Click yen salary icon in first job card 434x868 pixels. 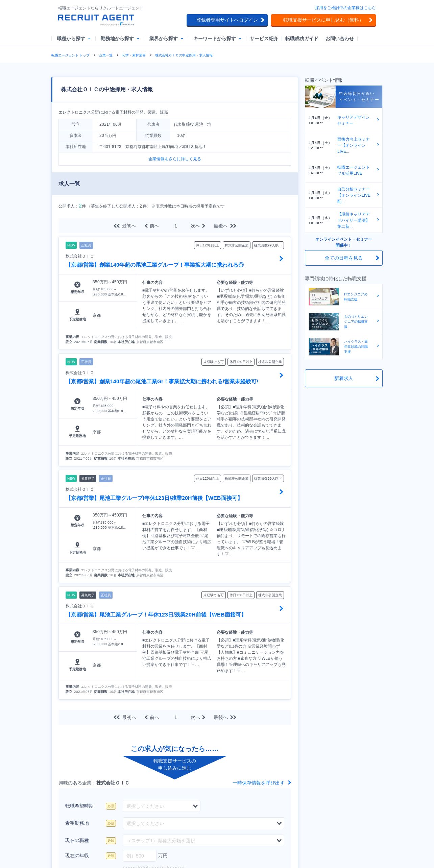coord(77,285)
